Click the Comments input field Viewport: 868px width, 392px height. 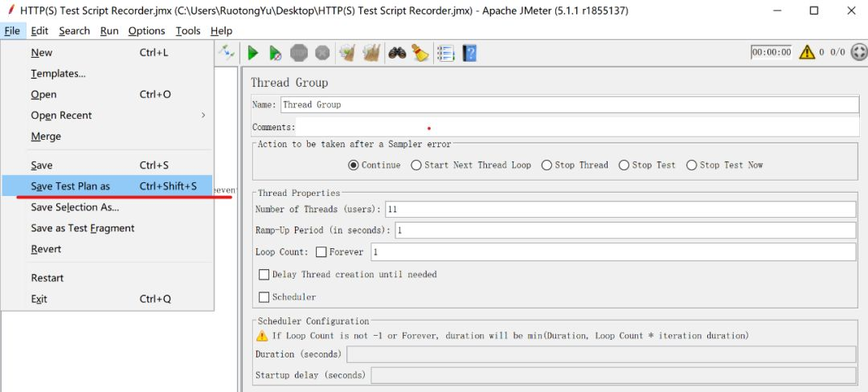tap(577, 127)
